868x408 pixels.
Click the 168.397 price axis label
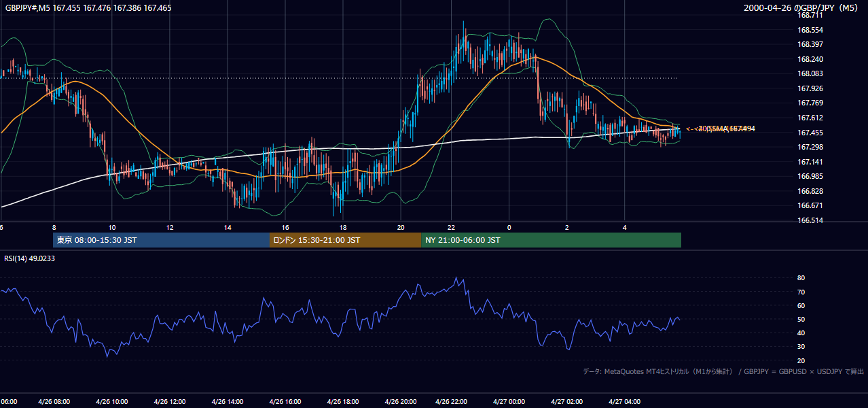(810, 44)
